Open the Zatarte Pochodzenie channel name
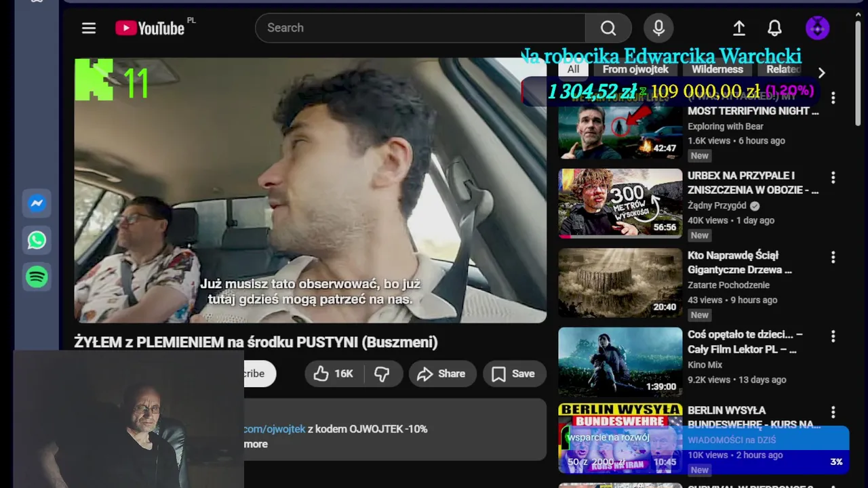Viewport: 868px width, 488px height. [x=728, y=285]
